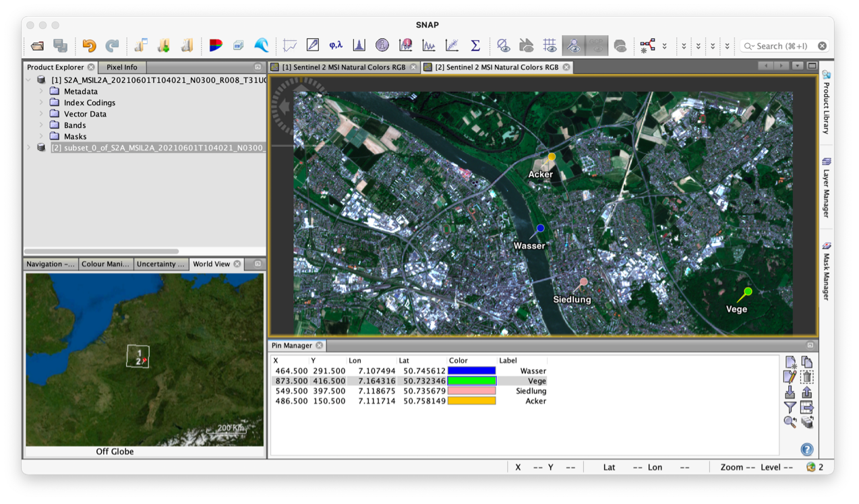Open the RGB image view icon
This screenshot has width=859, height=504.
[x=215, y=46]
